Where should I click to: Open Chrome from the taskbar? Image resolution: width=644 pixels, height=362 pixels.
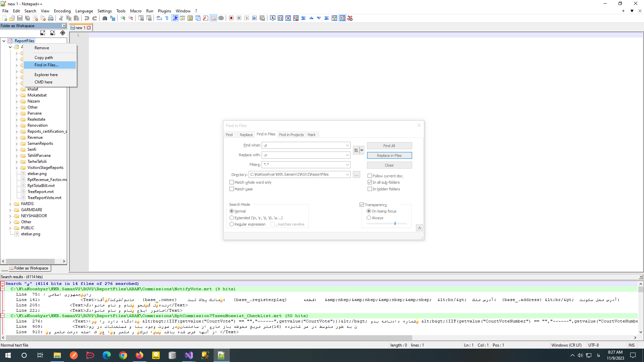tap(123, 355)
